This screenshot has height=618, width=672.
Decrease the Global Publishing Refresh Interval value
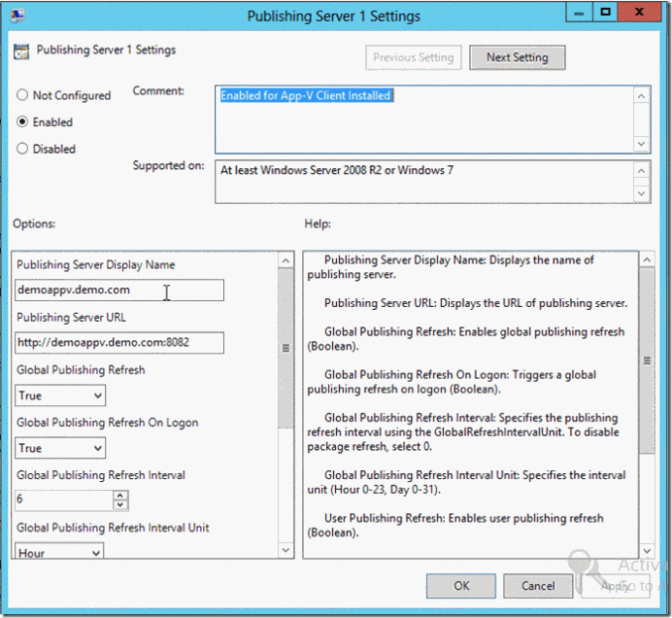(120, 504)
